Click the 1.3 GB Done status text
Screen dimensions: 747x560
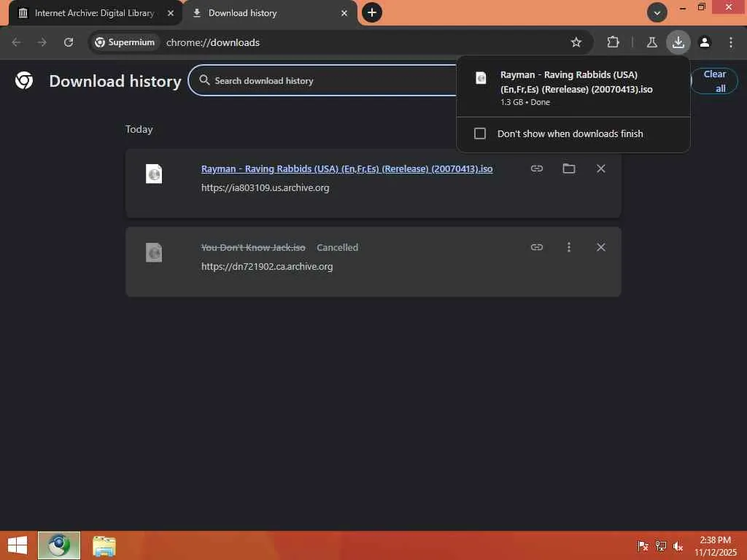[525, 102]
